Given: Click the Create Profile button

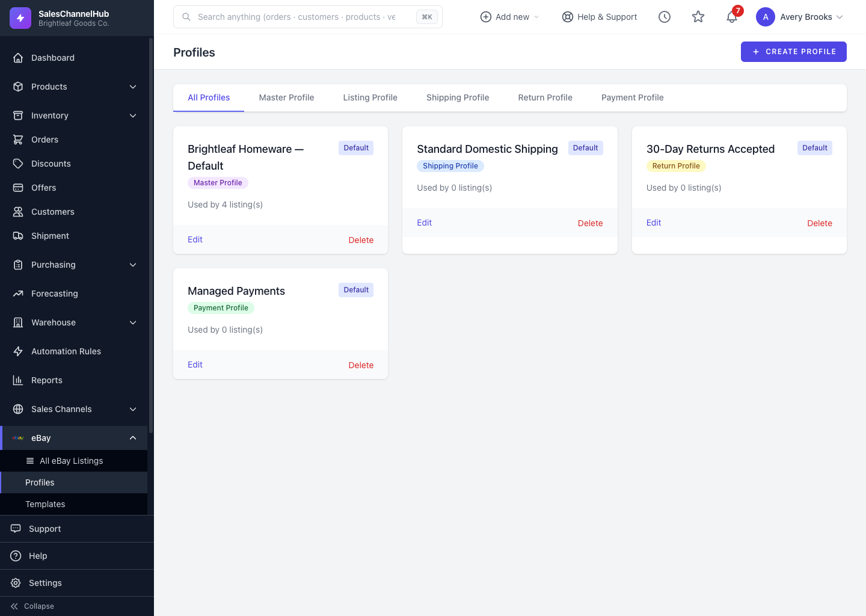Looking at the screenshot, I should click(794, 52).
